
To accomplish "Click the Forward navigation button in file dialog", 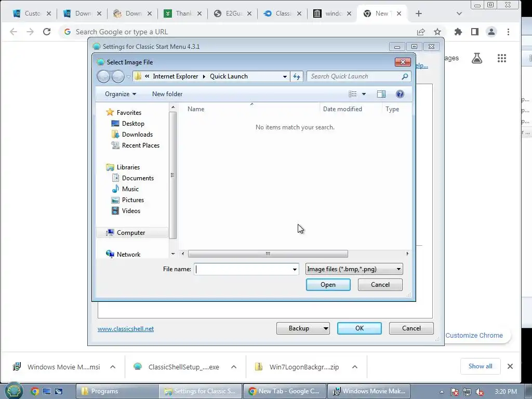I will tap(118, 76).
